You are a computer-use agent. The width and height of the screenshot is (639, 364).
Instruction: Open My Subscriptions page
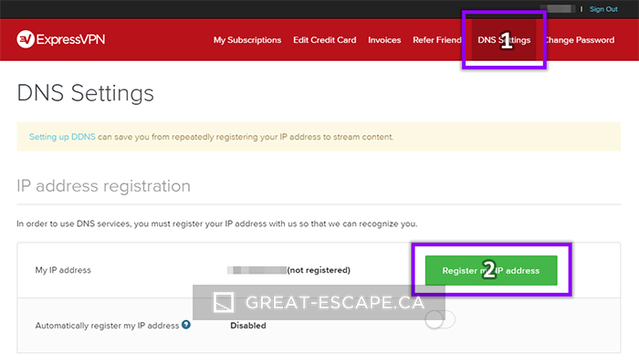(247, 40)
